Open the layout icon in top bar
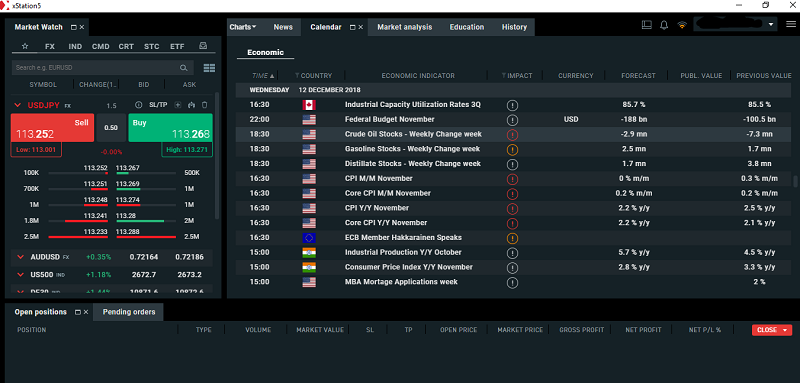The height and width of the screenshot is (383, 800). (646, 24)
